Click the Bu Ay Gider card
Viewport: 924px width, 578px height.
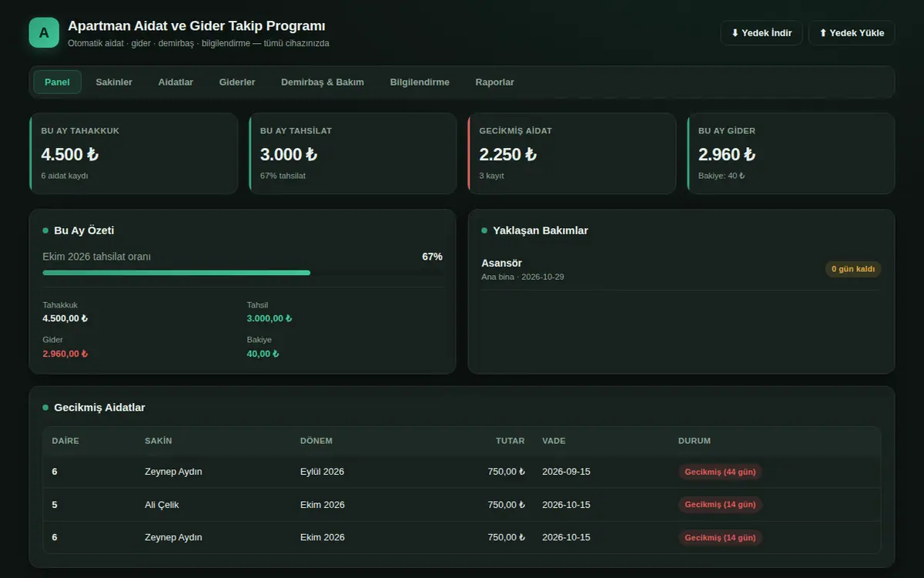coord(791,153)
